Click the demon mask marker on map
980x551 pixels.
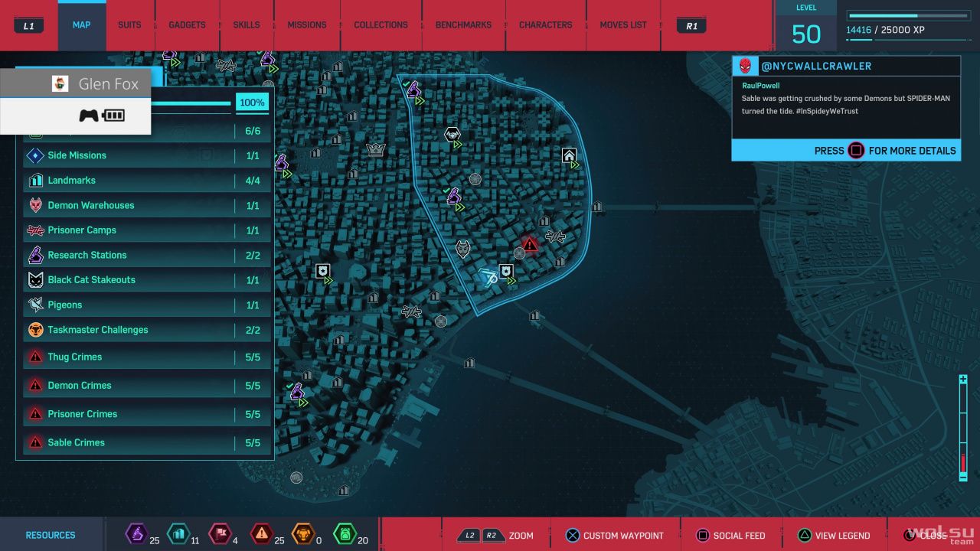tap(462, 249)
